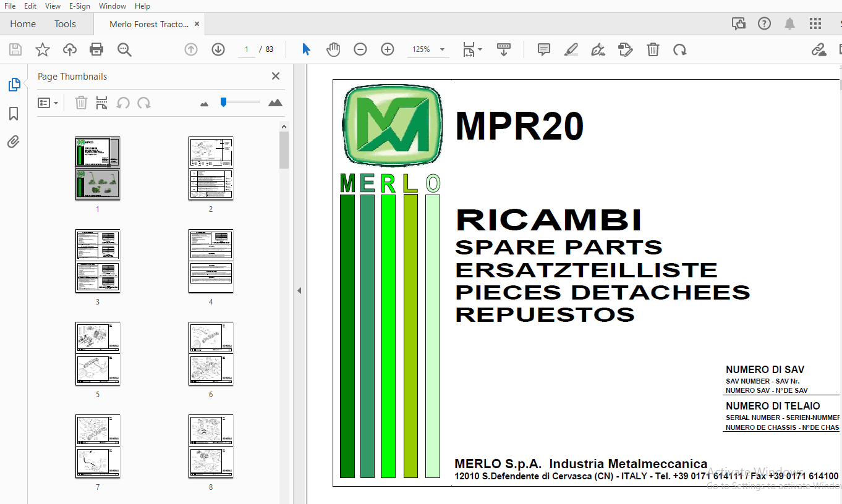Image resolution: width=842 pixels, height=504 pixels.
Task: Open the Window menu
Action: [x=113, y=6]
